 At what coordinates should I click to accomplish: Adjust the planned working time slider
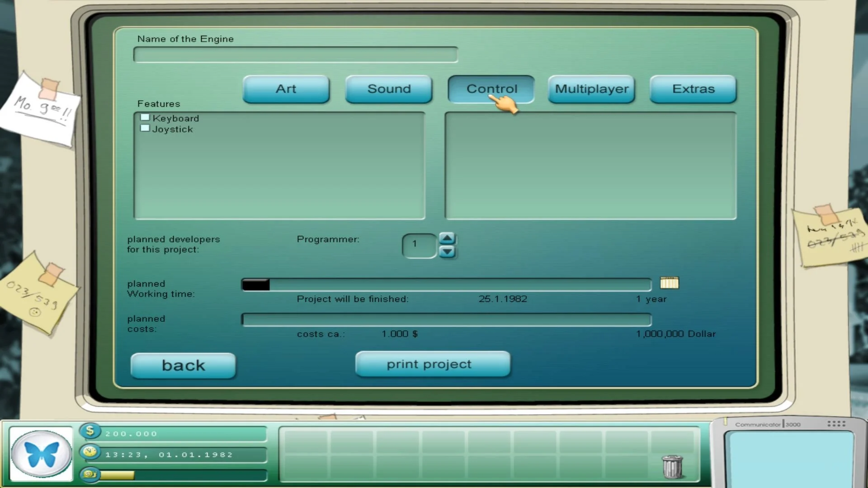tap(256, 284)
